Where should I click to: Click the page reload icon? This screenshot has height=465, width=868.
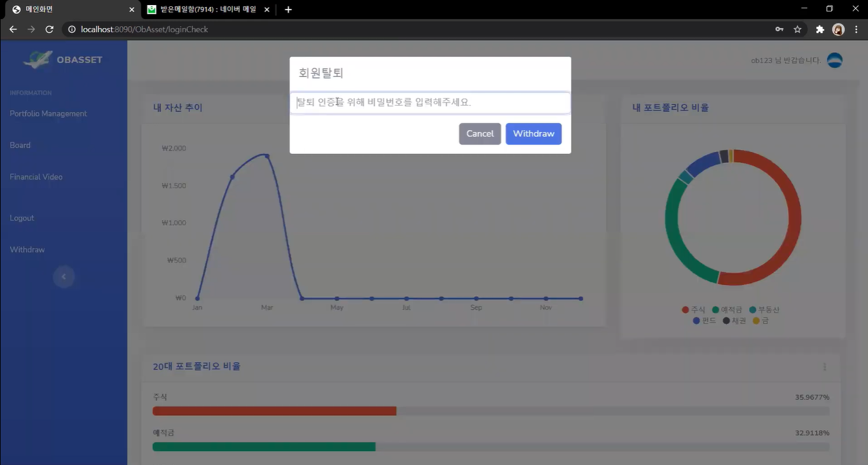(x=50, y=29)
